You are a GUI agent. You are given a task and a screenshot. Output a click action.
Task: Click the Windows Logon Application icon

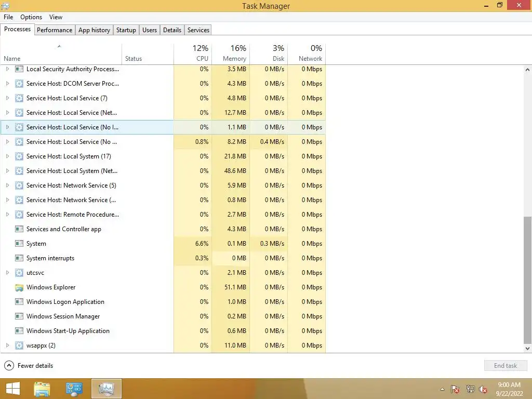point(19,302)
